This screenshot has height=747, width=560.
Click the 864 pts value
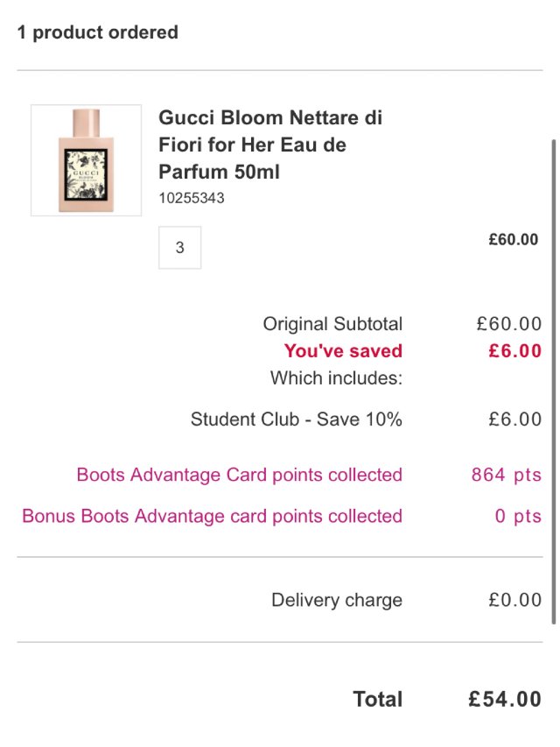tap(506, 474)
